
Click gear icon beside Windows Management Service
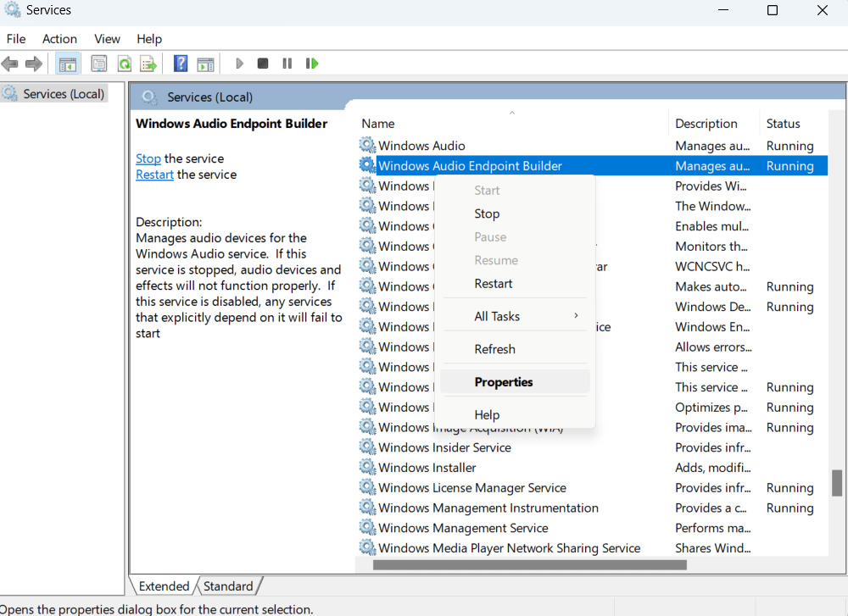pos(367,527)
